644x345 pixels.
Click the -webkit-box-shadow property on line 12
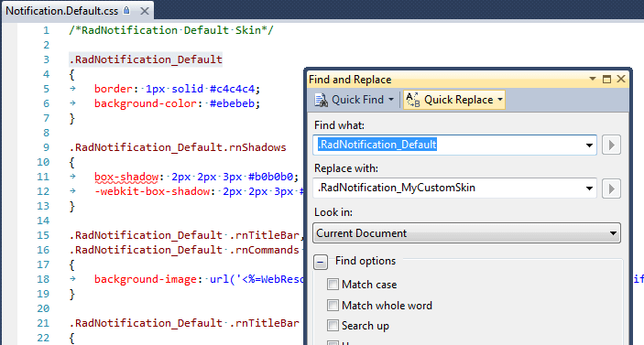[x=152, y=191]
